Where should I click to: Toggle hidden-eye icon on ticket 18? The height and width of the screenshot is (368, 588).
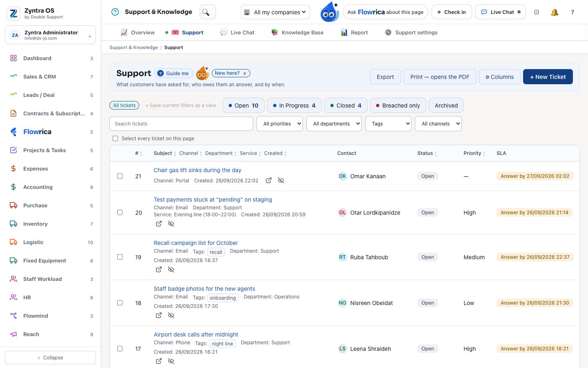point(171,315)
